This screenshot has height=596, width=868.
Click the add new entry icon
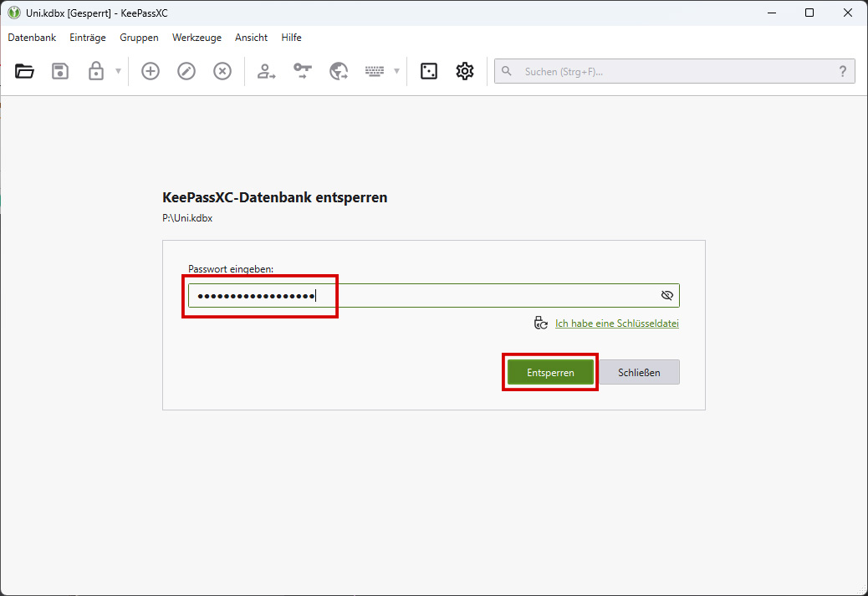tap(151, 71)
